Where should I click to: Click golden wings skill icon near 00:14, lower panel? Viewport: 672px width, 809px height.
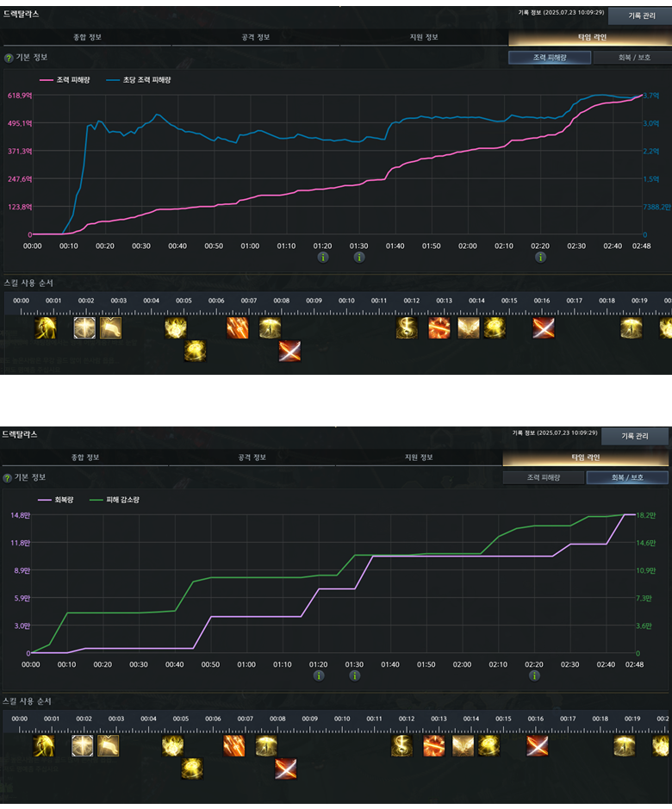463,745
